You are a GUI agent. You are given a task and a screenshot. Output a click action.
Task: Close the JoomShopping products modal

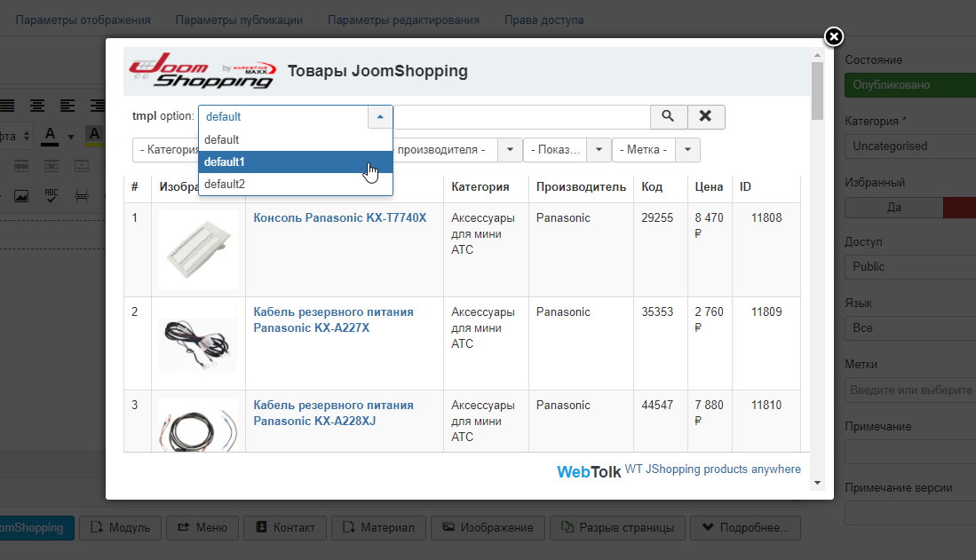click(x=833, y=36)
